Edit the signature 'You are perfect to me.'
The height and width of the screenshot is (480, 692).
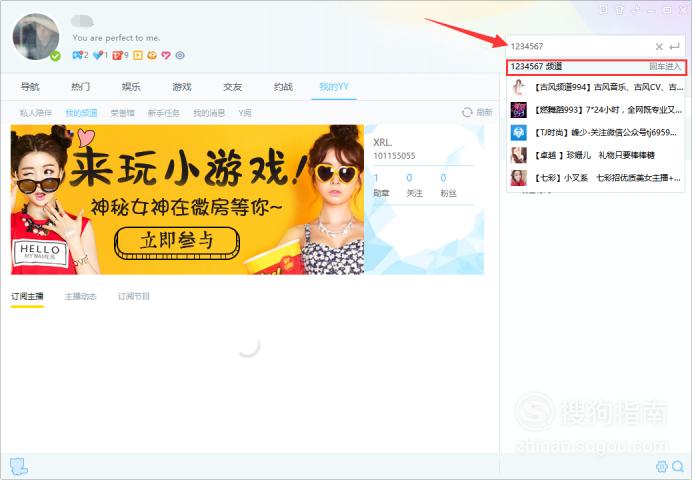[116, 38]
